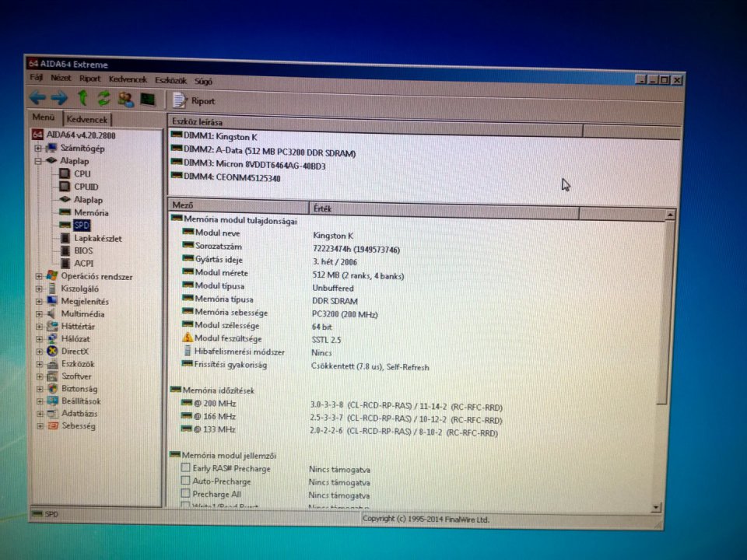Click the DirectX icon in the tree

52,352
